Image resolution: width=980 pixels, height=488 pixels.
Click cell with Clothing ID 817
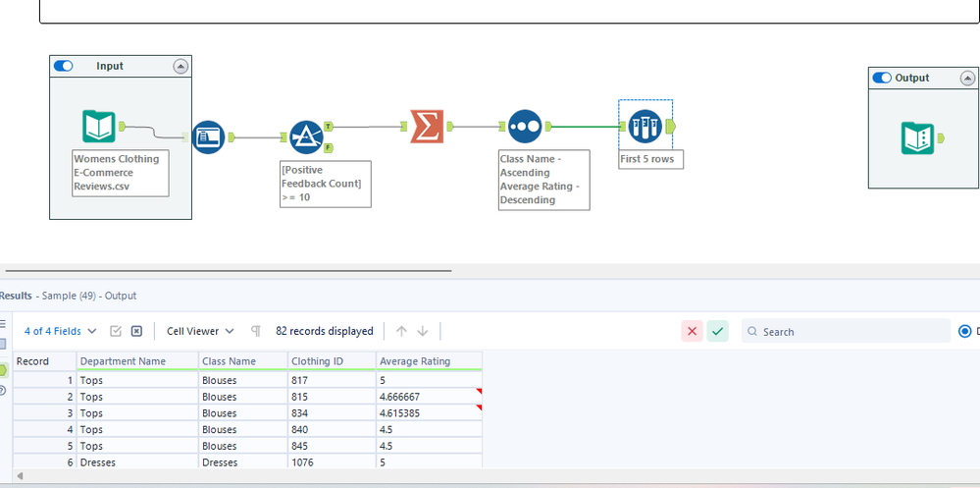pos(332,380)
